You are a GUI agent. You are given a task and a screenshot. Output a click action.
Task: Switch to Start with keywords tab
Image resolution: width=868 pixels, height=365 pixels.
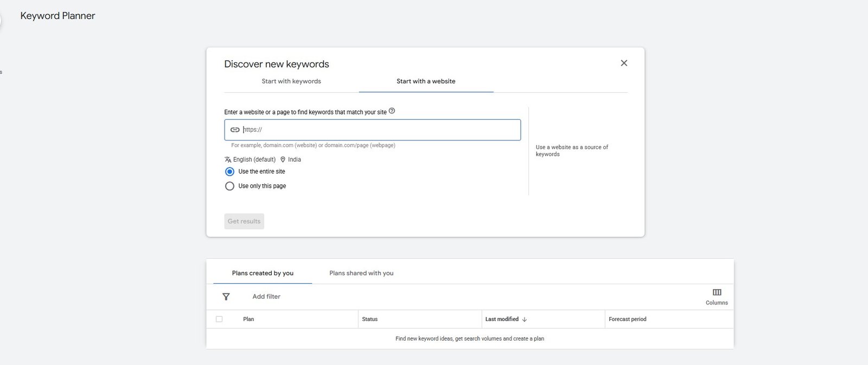point(291,81)
